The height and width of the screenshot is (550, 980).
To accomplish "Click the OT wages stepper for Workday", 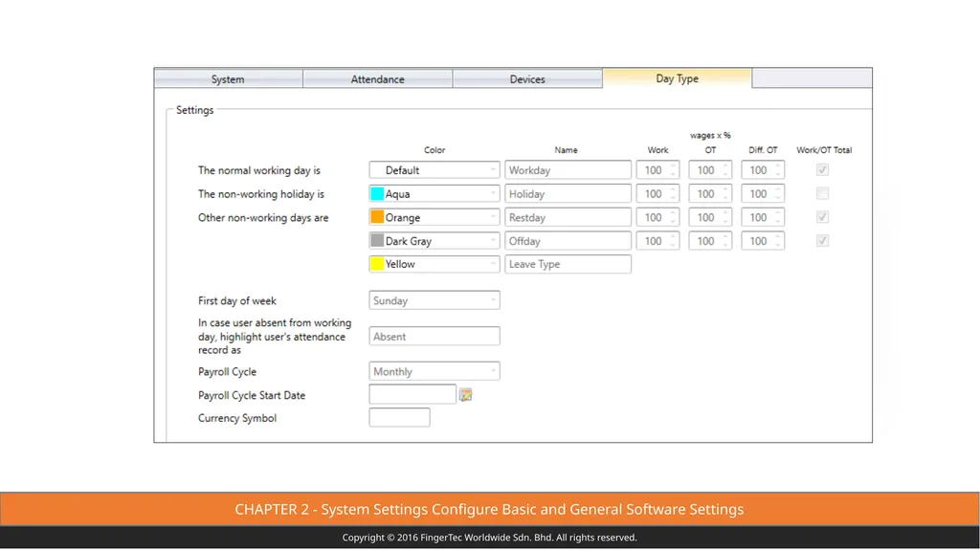I will coord(710,170).
